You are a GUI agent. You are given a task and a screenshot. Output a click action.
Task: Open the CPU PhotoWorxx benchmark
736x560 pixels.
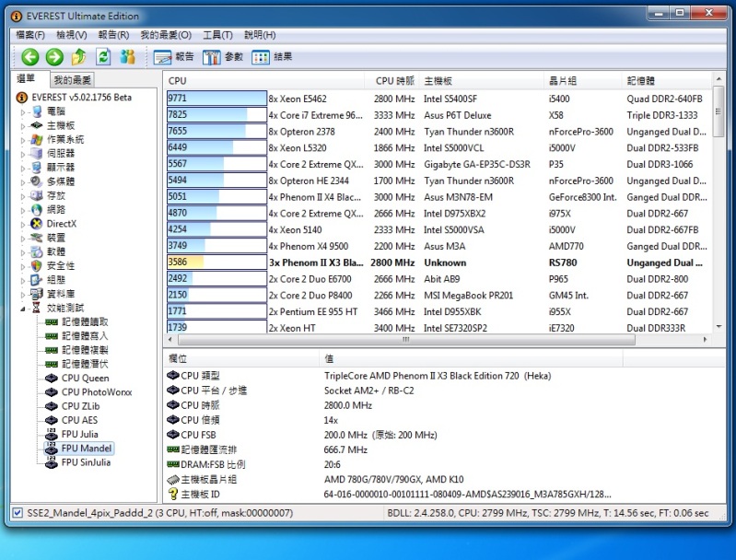pos(97,392)
